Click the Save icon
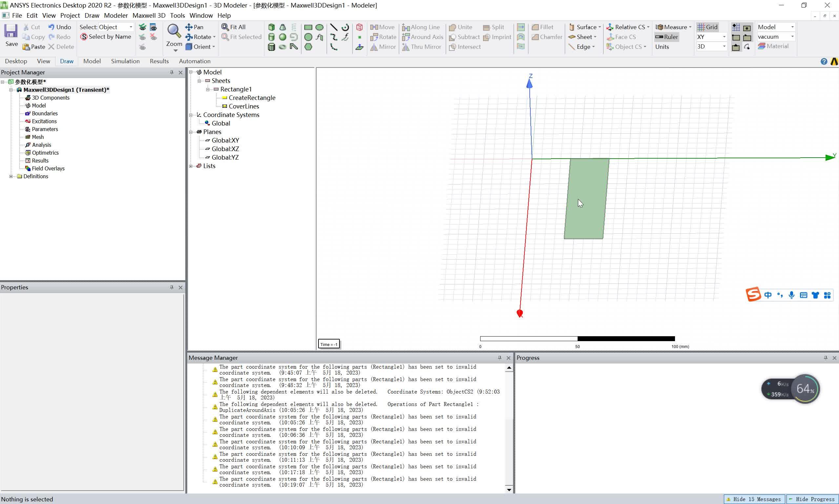839x504 pixels. click(x=11, y=31)
